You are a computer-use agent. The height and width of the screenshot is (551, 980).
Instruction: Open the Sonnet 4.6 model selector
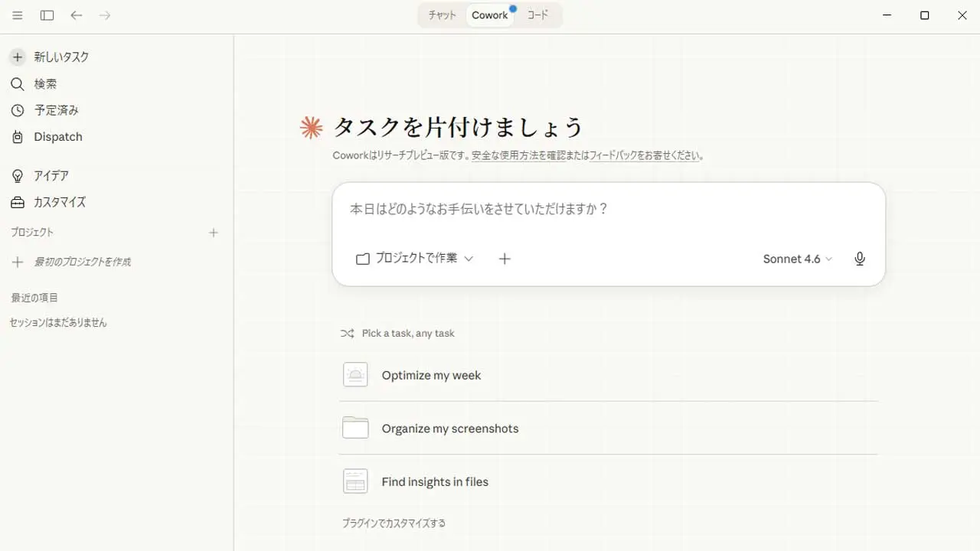pos(797,259)
